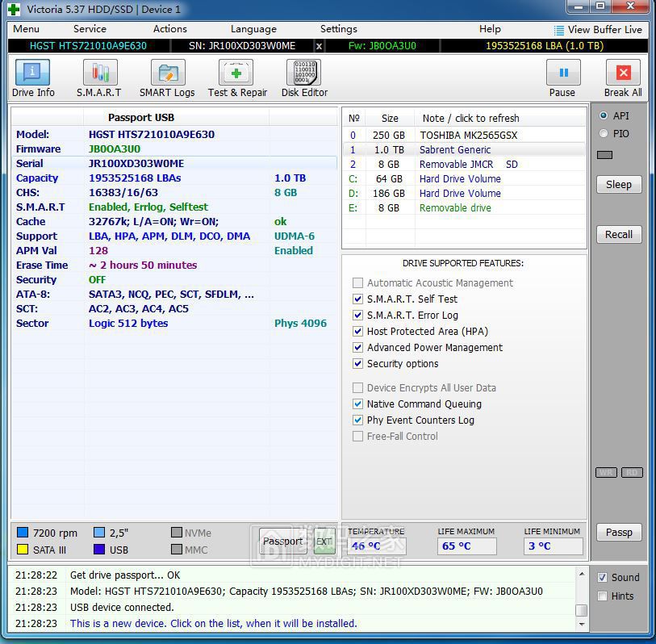Viewport: 656px width, 644px height.
Task: Toggle S.M.A.R.T. Error Log checkbox
Action: [x=357, y=315]
